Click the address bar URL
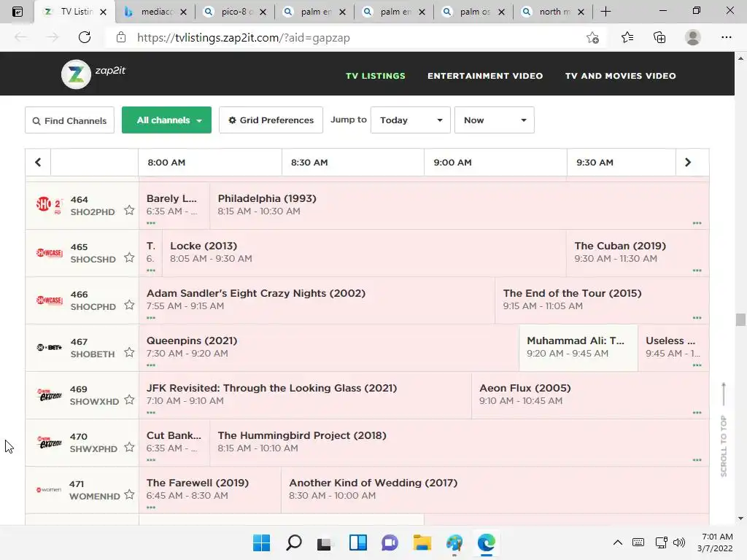The height and width of the screenshot is (560, 747). click(244, 38)
